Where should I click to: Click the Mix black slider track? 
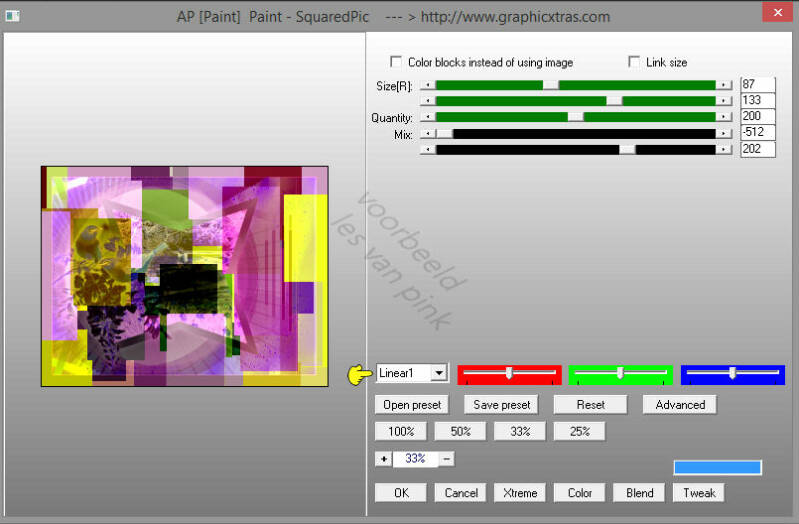coord(576,134)
